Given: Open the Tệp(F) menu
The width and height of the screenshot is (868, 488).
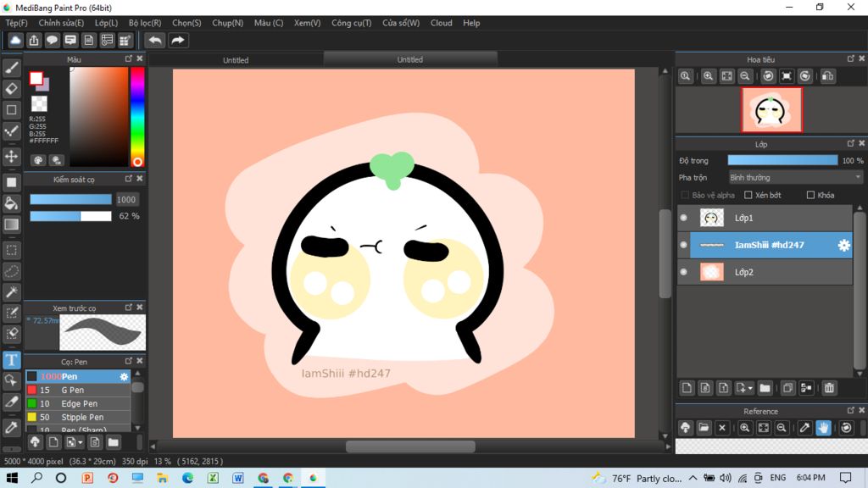Looking at the screenshot, I should coord(16,23).
